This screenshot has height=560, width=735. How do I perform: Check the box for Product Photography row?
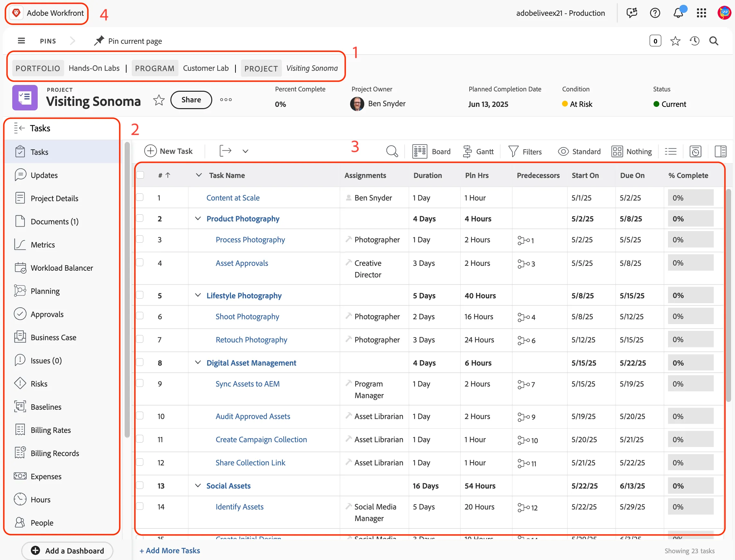140,218
